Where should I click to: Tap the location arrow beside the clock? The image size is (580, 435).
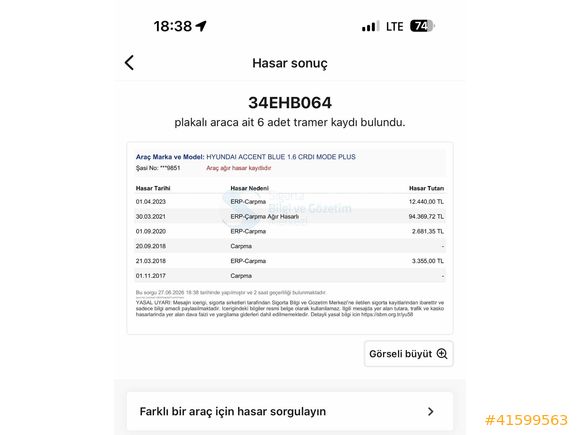(x=201, y=26)
